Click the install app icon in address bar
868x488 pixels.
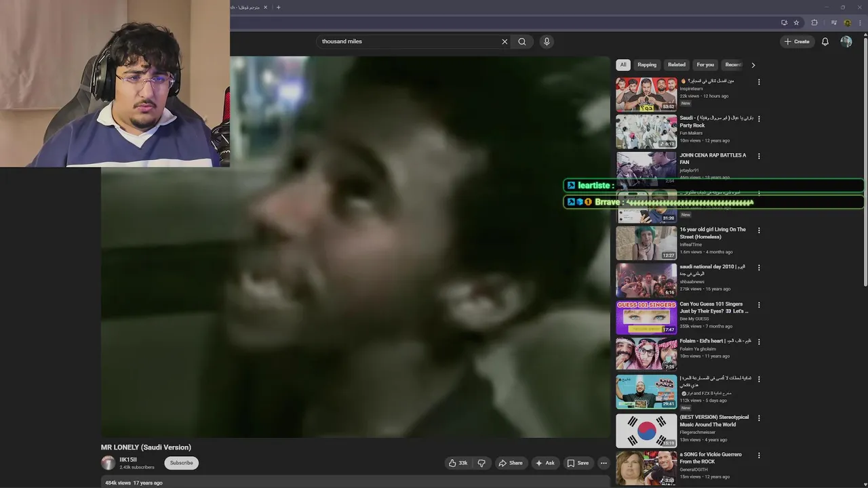784,22
